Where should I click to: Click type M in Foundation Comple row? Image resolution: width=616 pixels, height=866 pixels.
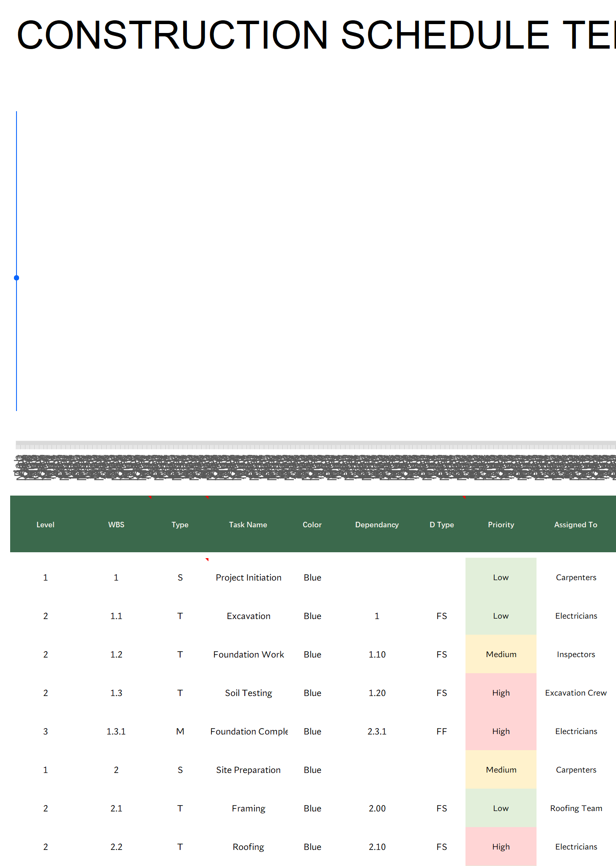click(180, 731)
